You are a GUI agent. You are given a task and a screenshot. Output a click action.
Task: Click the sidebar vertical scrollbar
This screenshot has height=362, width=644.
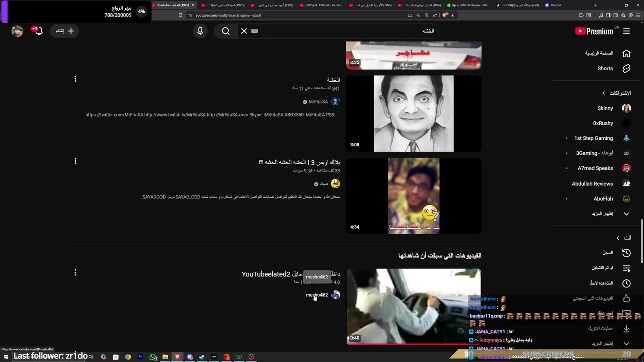click(641, 241)
